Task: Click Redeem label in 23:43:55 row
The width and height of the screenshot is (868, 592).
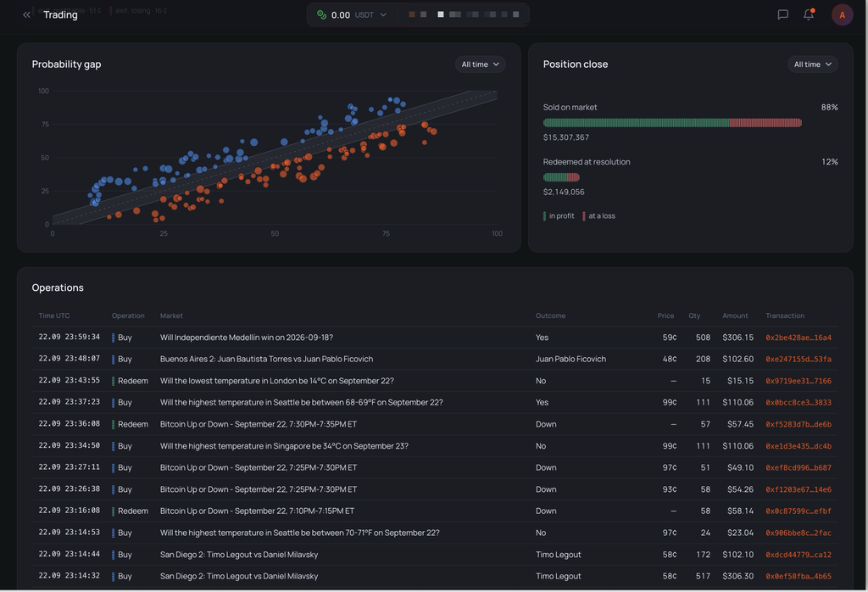Action: 133,381
